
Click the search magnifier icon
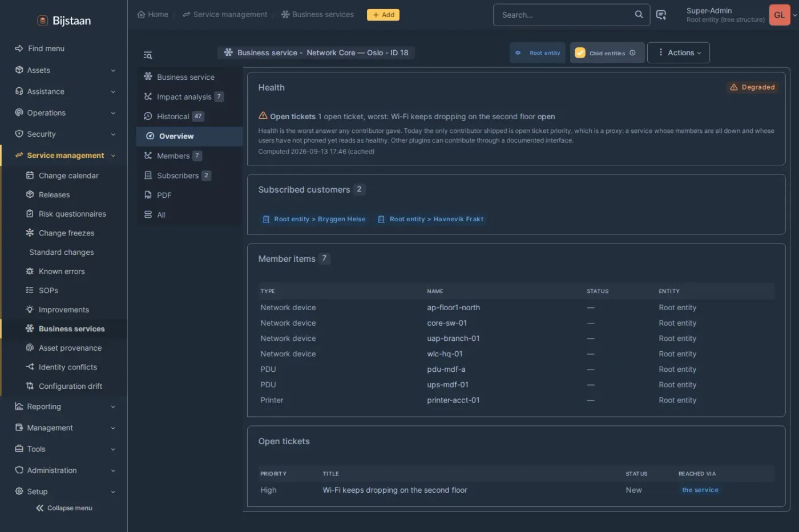(x=639, y=15)
